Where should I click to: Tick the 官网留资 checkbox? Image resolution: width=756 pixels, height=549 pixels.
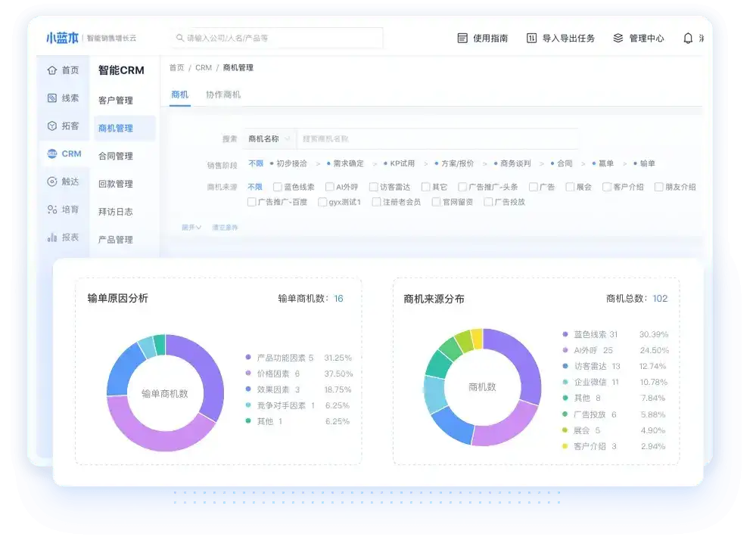[437, 202]
